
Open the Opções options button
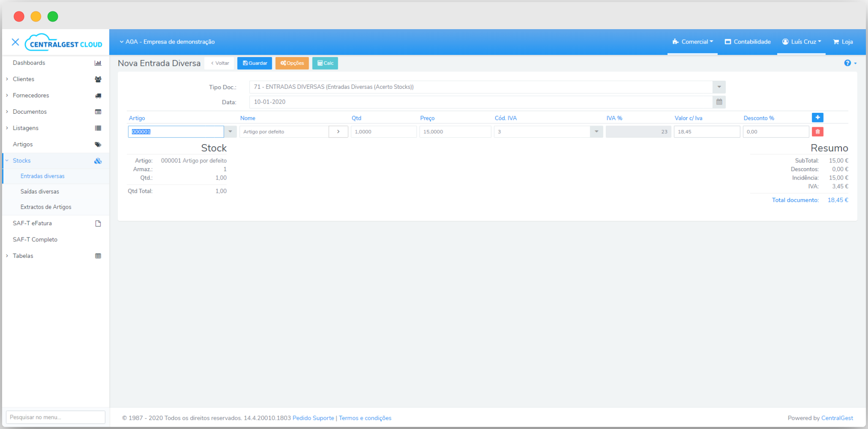pos(292,63)
